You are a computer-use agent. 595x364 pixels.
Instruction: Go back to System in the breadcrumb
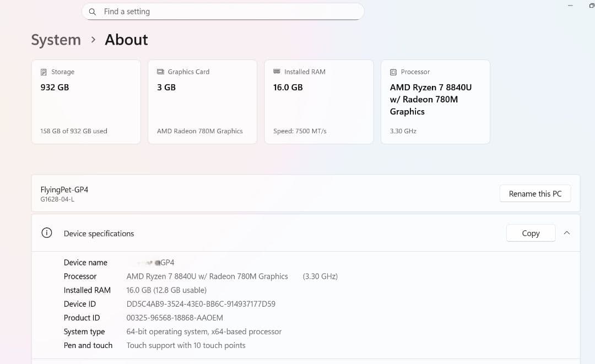coord(56,40)
